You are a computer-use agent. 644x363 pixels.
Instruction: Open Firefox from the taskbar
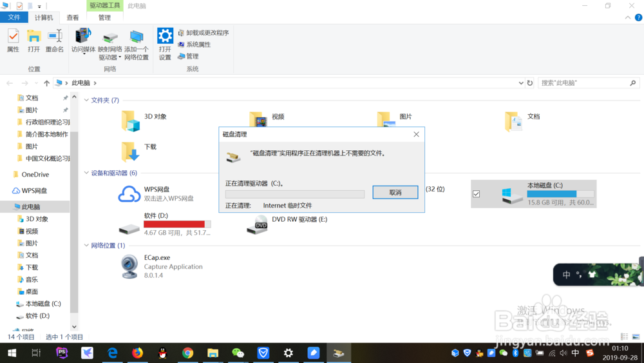coord(137,353)
